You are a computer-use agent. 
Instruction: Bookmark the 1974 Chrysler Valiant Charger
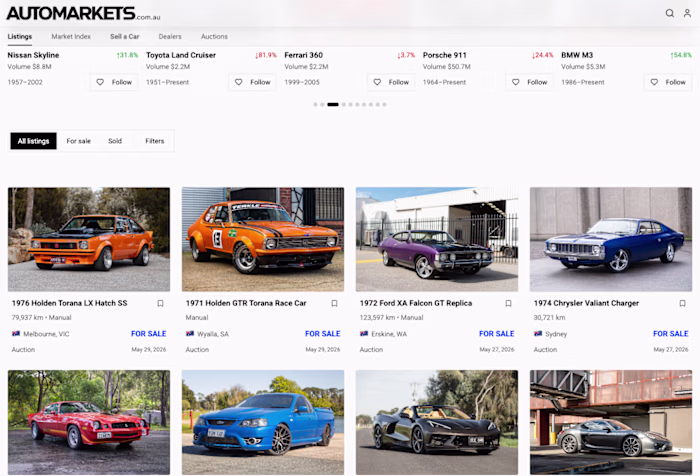click(x=682, y=304)
